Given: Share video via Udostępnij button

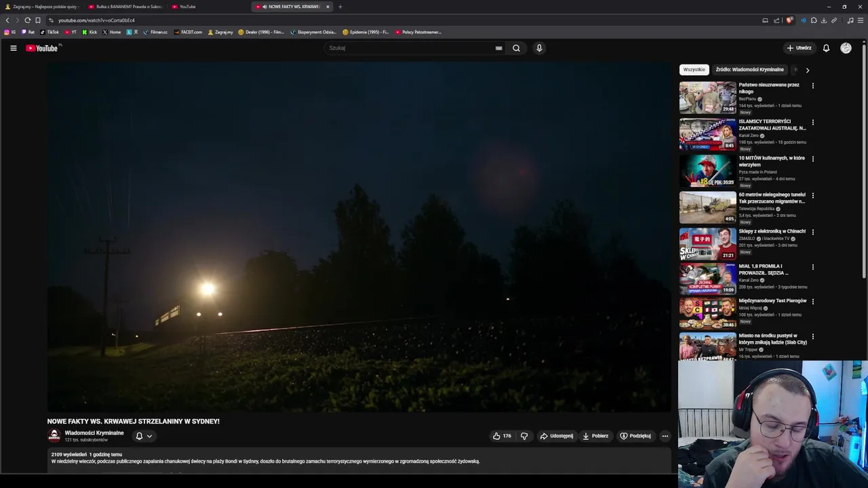Looking at the screenshot, I should [x=557, y=436].
